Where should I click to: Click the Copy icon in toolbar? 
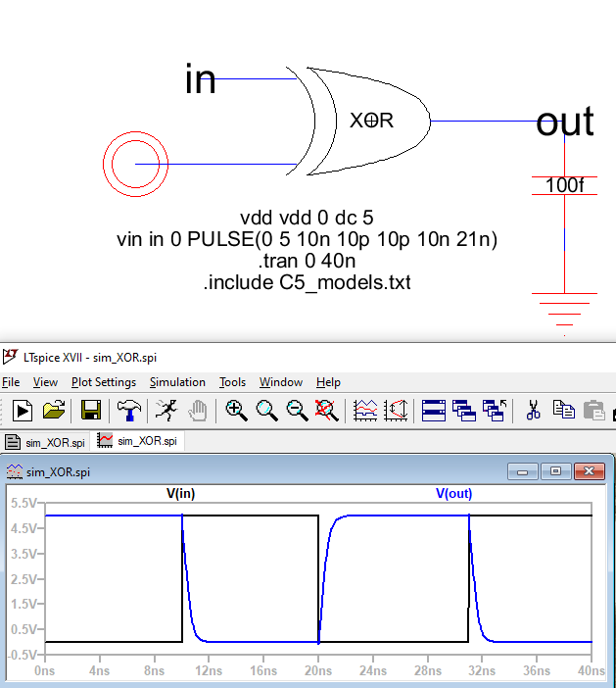[564, 411]
